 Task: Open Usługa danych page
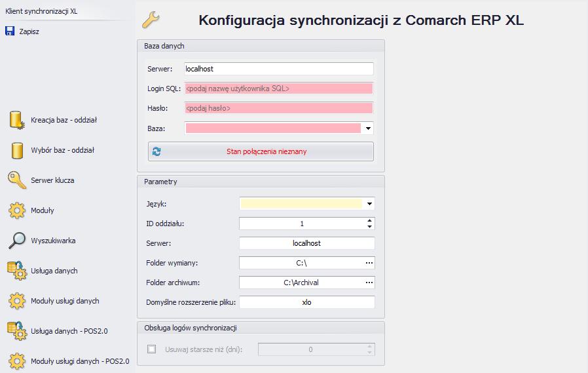tap(54, 271)
